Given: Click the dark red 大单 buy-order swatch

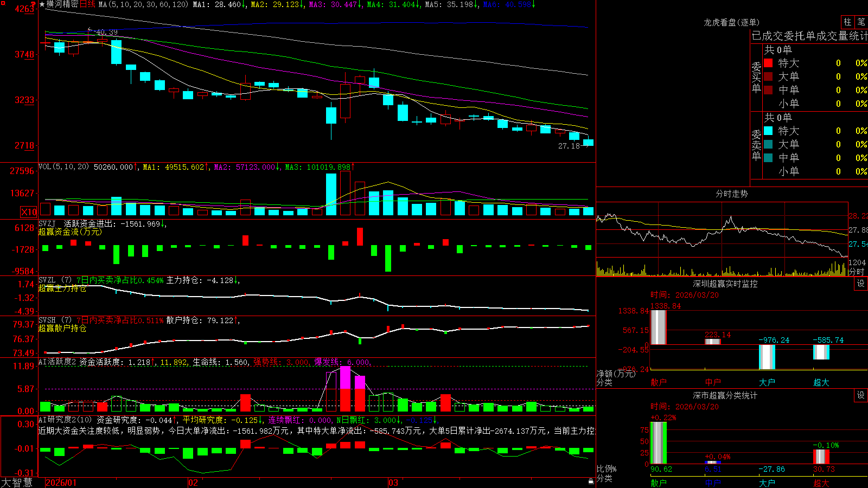Looking at the screenshot, I should [768, 76].
